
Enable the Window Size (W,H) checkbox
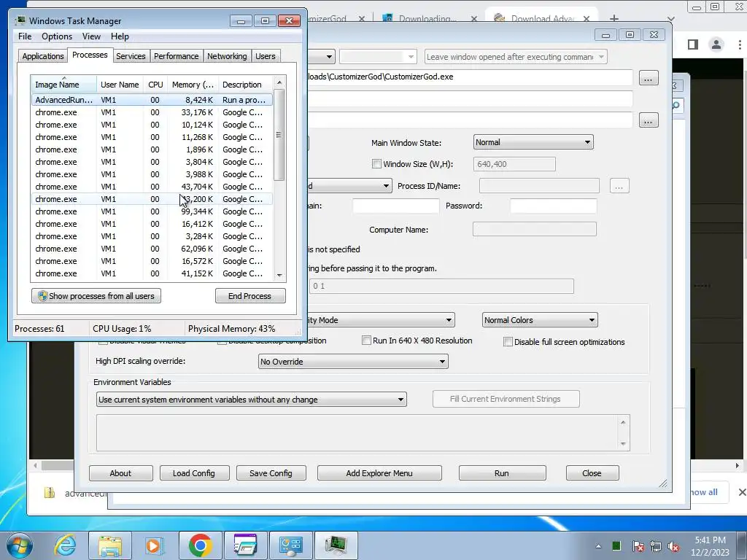(376, 164)
